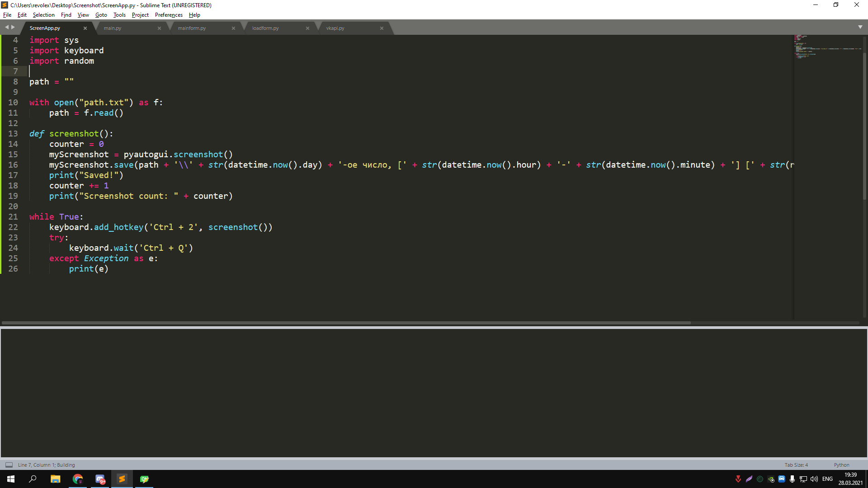The image size is (868, 488).
Task: Switch to the vkapi.py tab
Action: pos(335,28)
